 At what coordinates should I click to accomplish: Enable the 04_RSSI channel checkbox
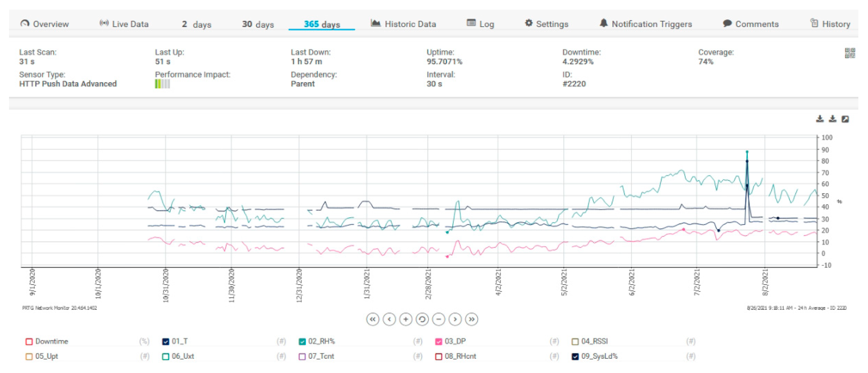click(x=575, y=342)
